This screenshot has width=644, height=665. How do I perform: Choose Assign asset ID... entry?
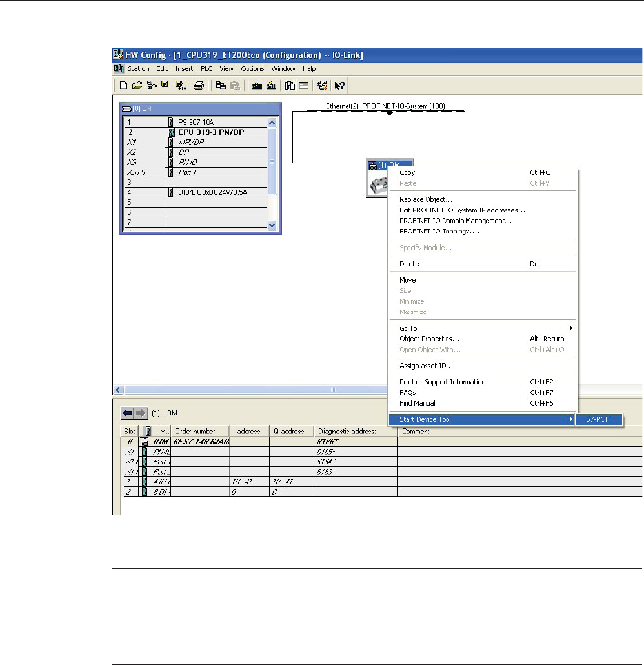(x=483, y=366)
